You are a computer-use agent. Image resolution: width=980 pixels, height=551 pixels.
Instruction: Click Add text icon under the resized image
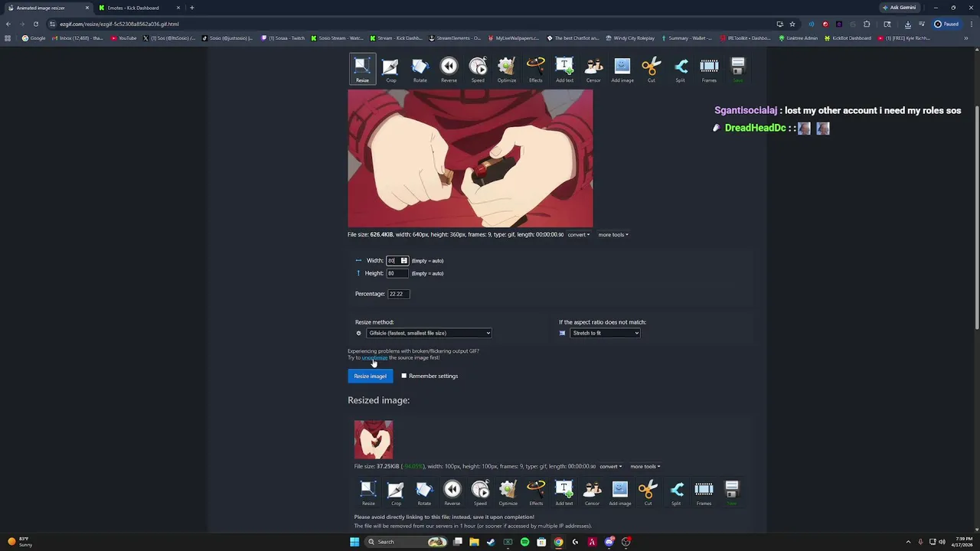tap(564, 492)
